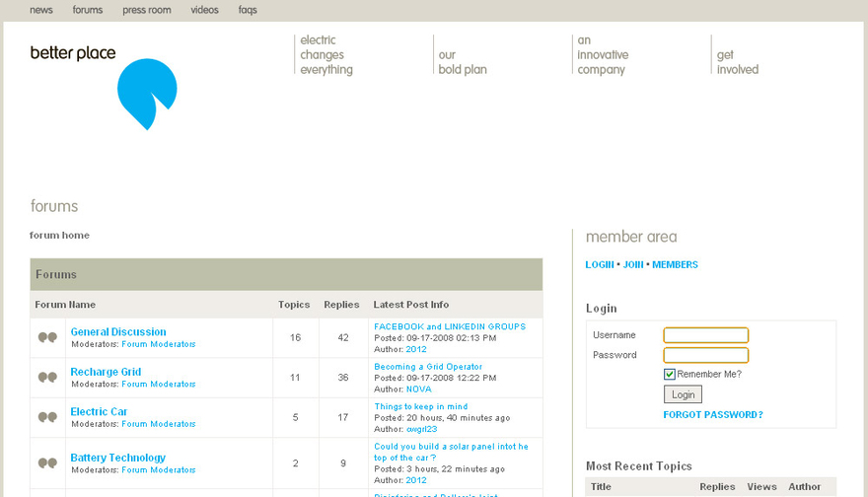Open the Electric Car forum
The image size is (868, 497).
click(x=99, y=411)
